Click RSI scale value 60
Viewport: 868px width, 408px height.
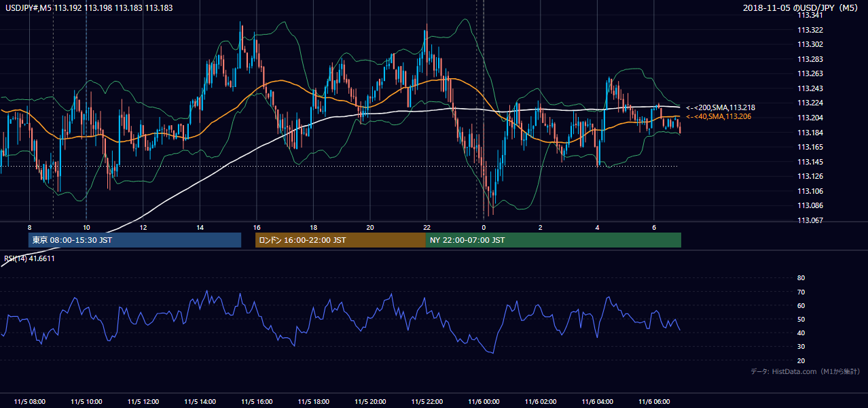[x=801, y=305]
